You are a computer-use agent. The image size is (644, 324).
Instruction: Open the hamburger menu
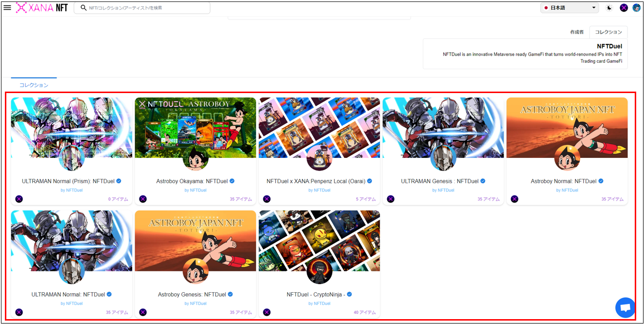pos(7,8)
